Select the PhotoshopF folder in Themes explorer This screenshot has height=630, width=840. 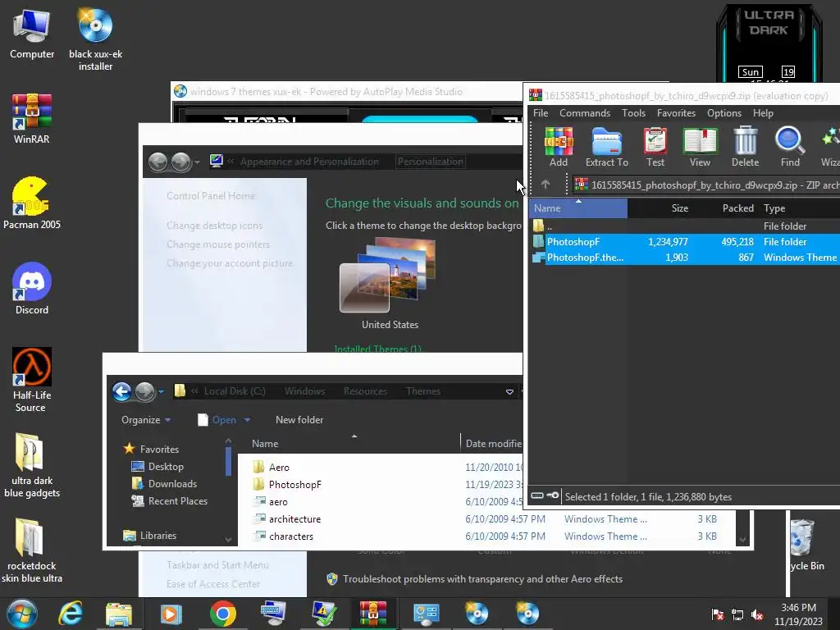294,484
